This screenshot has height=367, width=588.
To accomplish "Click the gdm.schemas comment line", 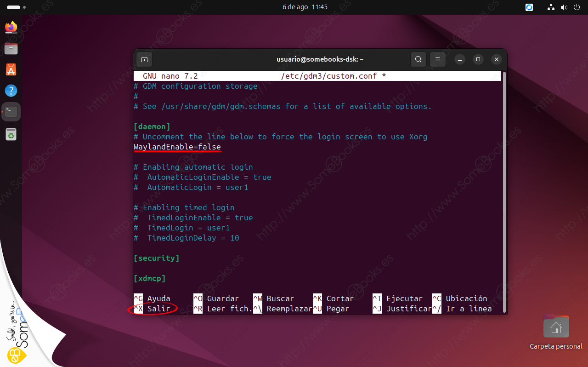I will pyautogui.click(x=283, y=106).
